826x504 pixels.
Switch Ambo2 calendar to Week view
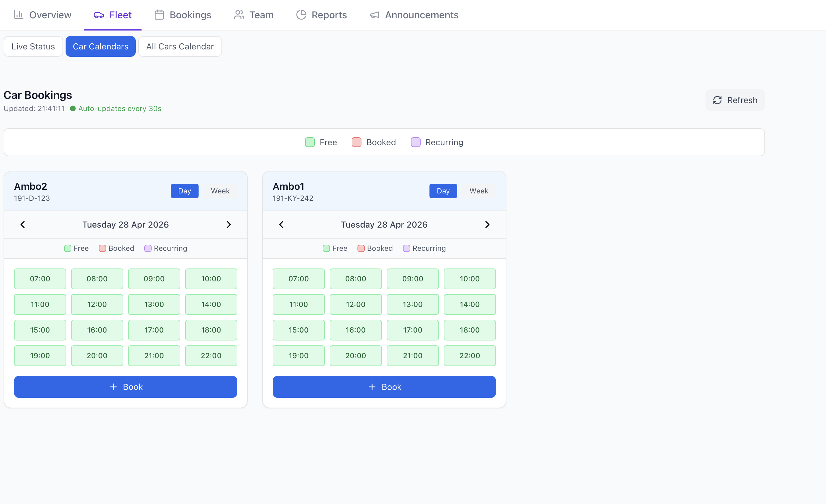click(x=220, y=191)
